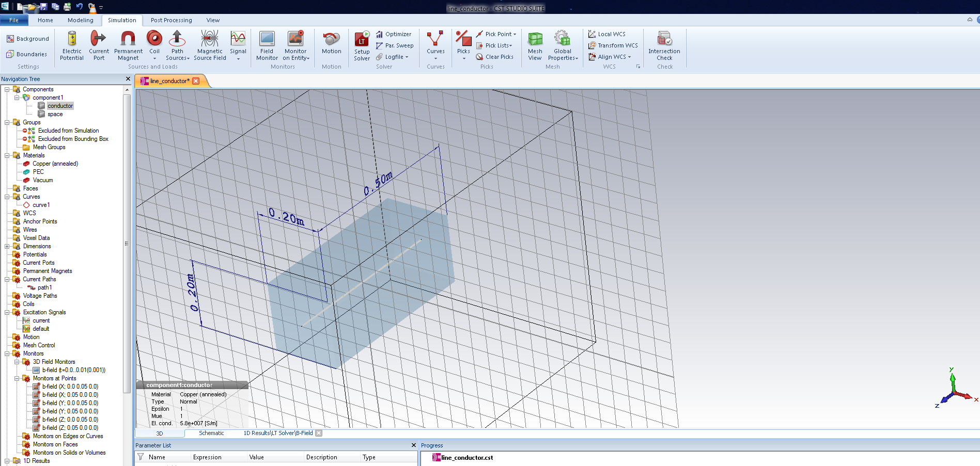
Task: Expand the 1D Results node
Action: point(7,461)
